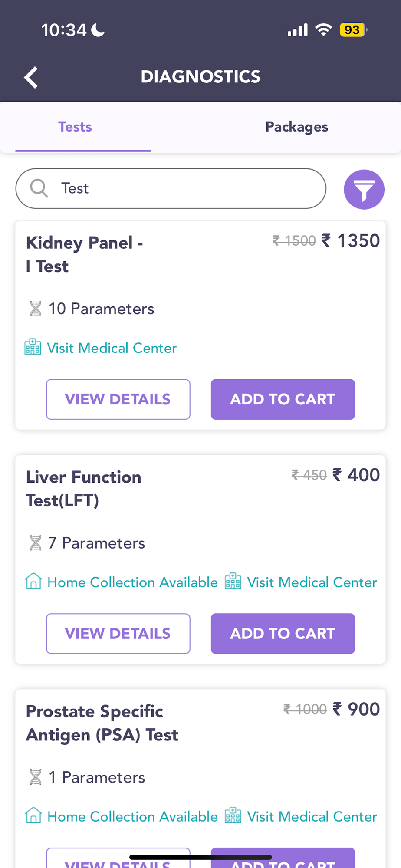Add Kidney Panel test to cart
The width and height of the screenshot is (401, 868).
(283, 399)
